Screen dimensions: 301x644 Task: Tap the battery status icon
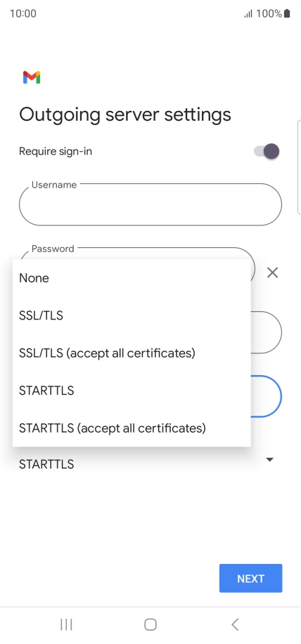click(287, 13)
